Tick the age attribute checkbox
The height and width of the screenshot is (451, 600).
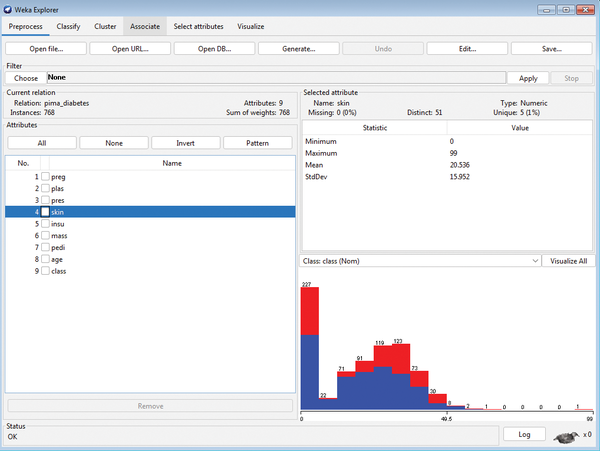pos(46,259)
